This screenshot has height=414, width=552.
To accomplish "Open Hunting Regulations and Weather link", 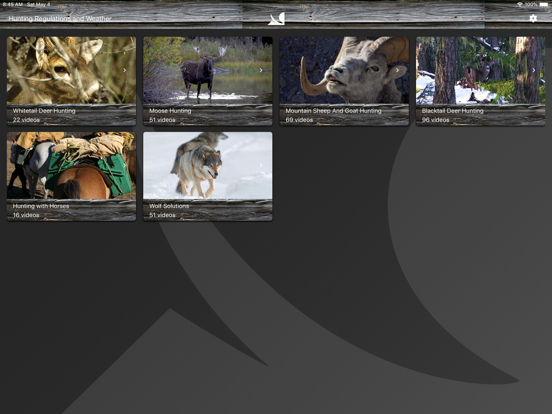I will click(x=60, y=18).
